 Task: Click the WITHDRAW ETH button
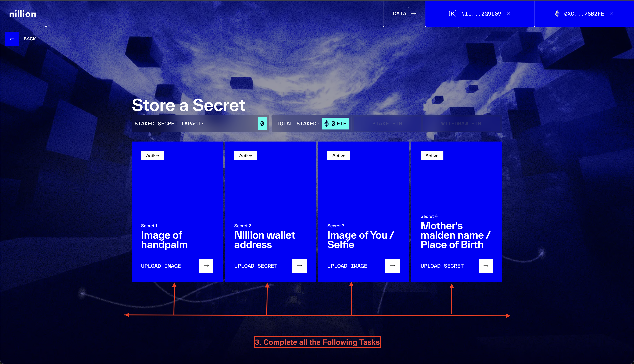pyautogui.click(x=461, y=124)
